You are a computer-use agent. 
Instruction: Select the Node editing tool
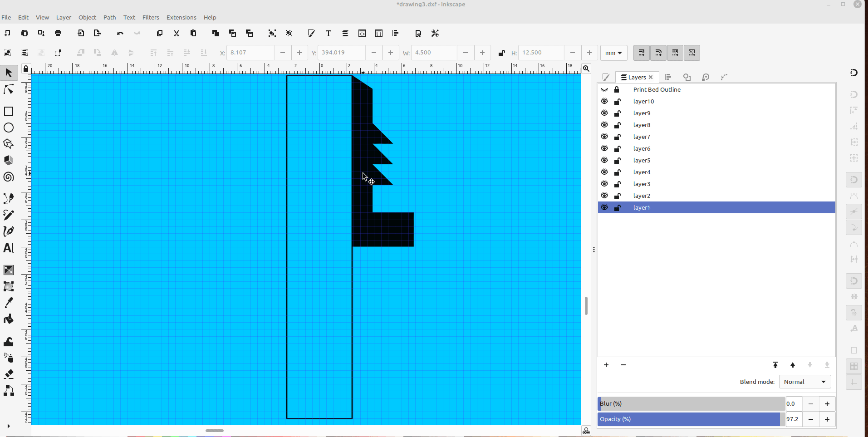tap(8, 89)
